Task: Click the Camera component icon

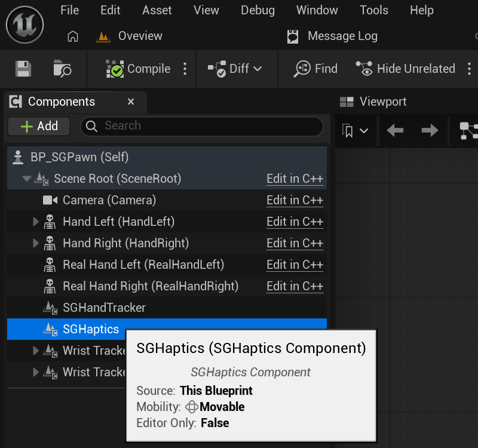Action: coord(51,200)
